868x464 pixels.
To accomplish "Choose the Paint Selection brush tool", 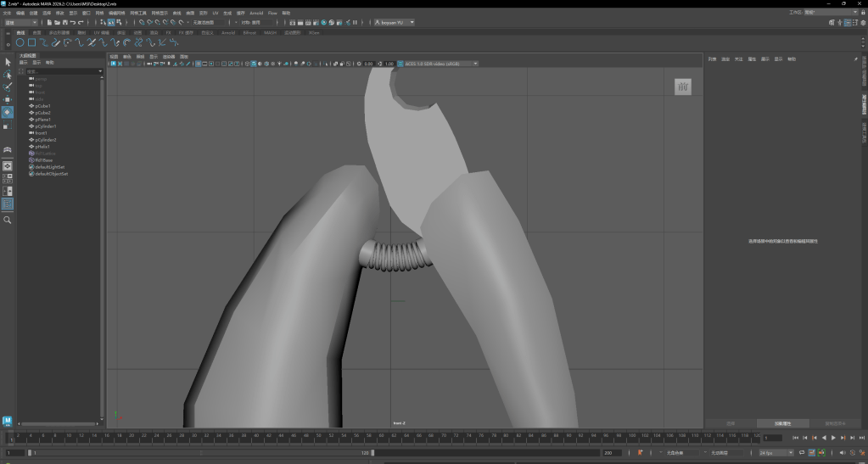I will [x=8, y=87].
